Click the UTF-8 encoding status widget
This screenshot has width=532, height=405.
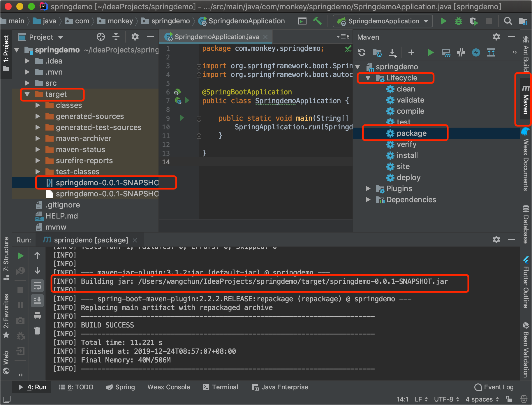[446, 399]
